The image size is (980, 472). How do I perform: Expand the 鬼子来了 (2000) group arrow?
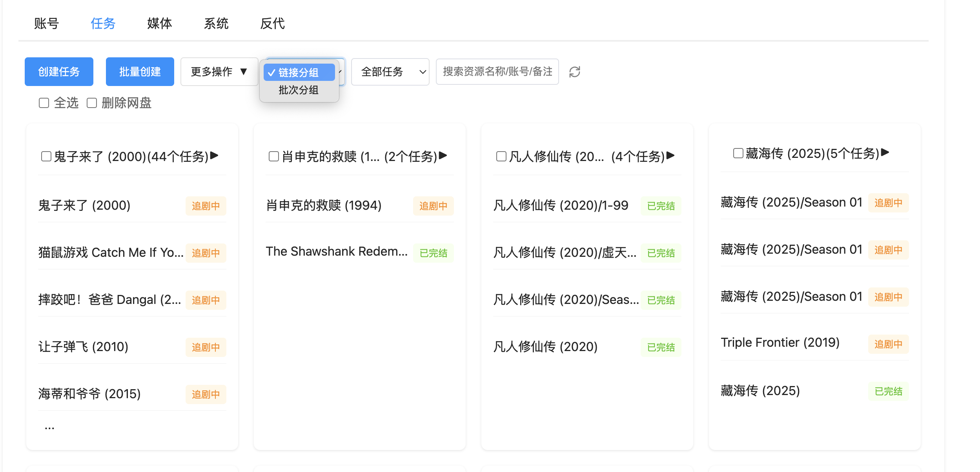(214, 156)
